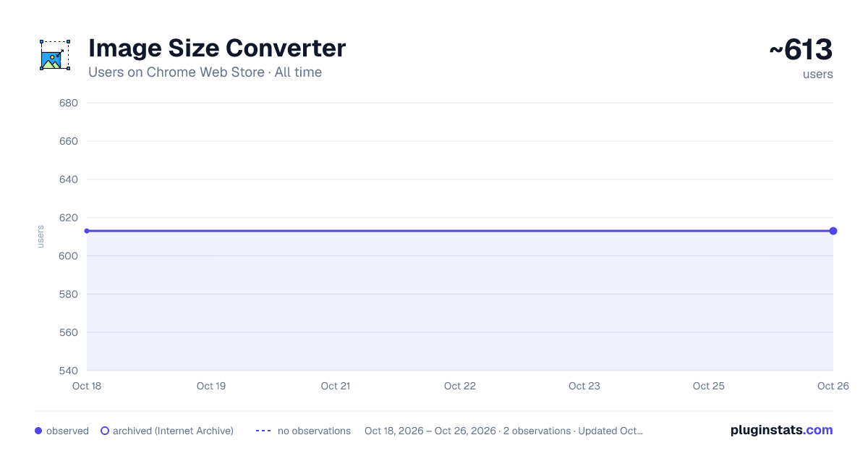Click the date range and observations summary text

(503, 431)
